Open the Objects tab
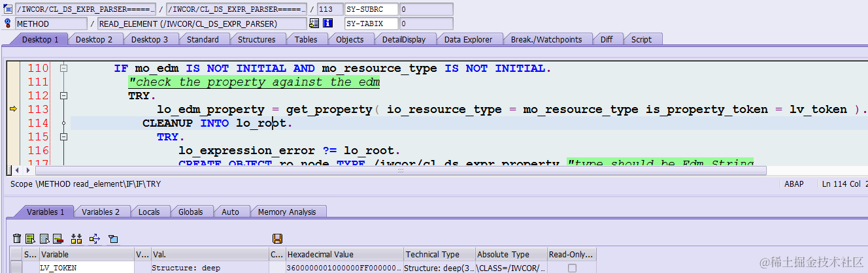 pos(350,39)
